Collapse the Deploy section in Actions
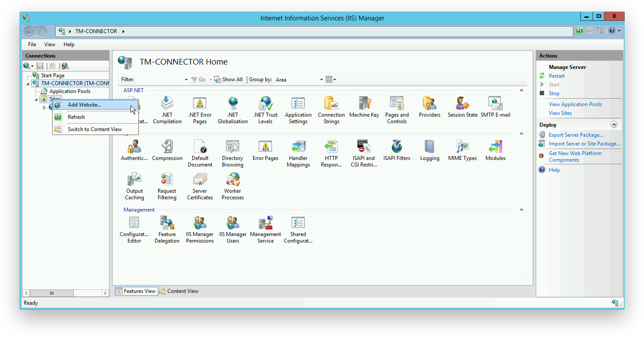This screenshot has height=337, width=644. (614, 125)
